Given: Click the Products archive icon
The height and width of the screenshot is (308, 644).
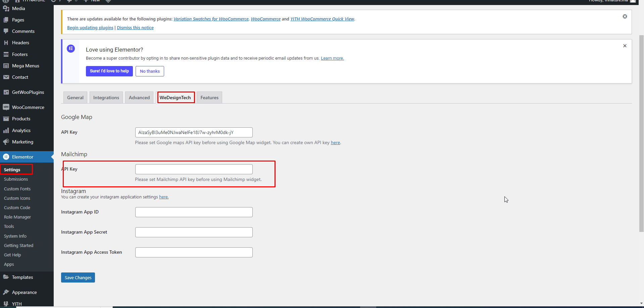Looking at the screenshot, I should click(x=6, y=119).
